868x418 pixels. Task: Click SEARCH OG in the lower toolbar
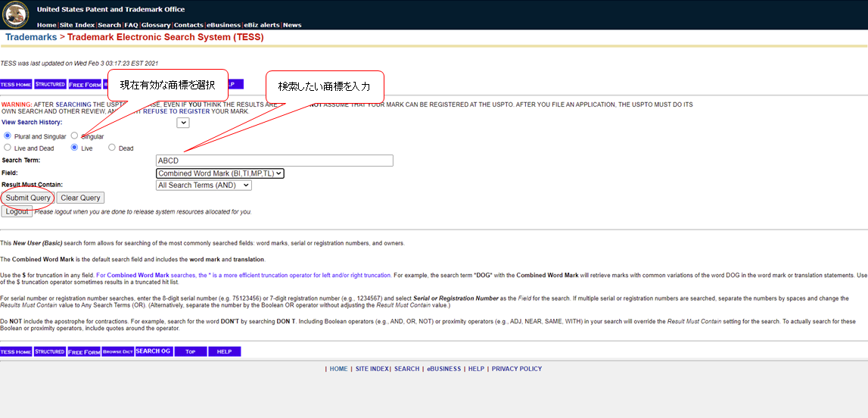154,351
